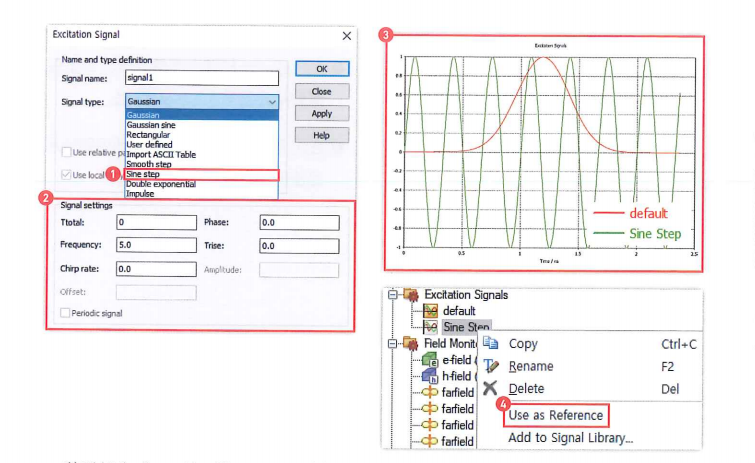
Task: Click the Apply button
Action: [x=322, y=114]
